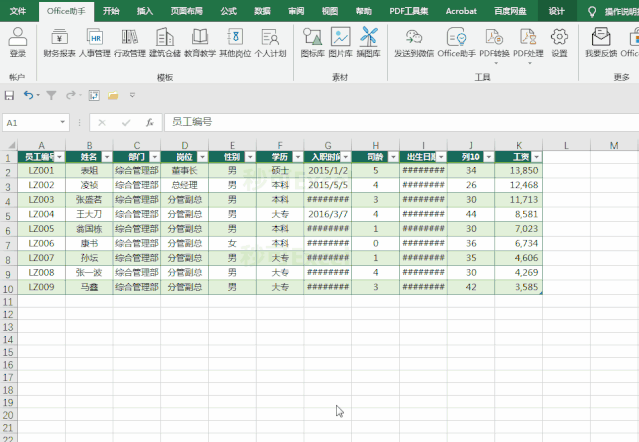Image resolution: width=639 pixels, height=442 pixels.
Task: Select cell containing 3,585
Action: [519, 287]
